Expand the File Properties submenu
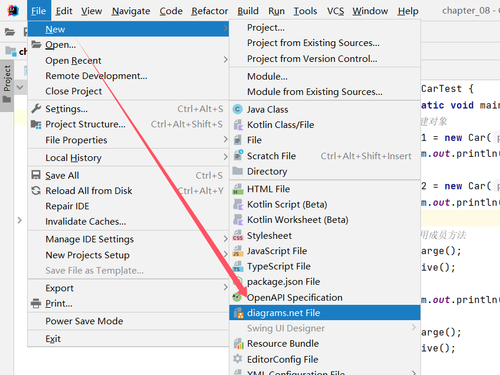500x375 pixels. (128, 140)
